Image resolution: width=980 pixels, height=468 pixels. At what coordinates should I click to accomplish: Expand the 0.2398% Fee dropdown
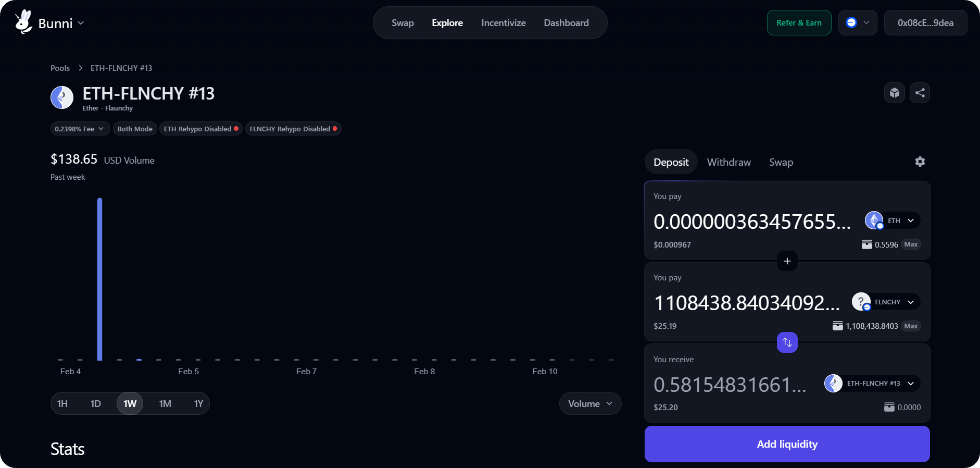(x=80, y=129)
